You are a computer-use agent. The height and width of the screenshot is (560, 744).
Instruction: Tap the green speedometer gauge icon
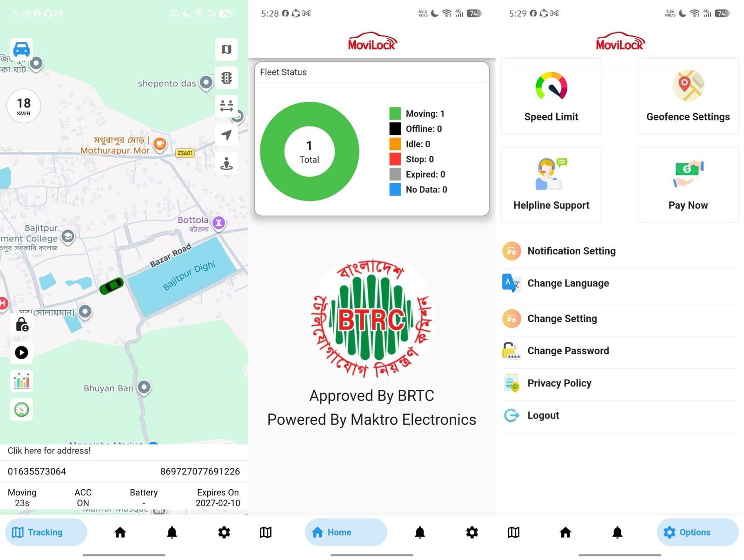pyautogui.click(x=22, y=409)
